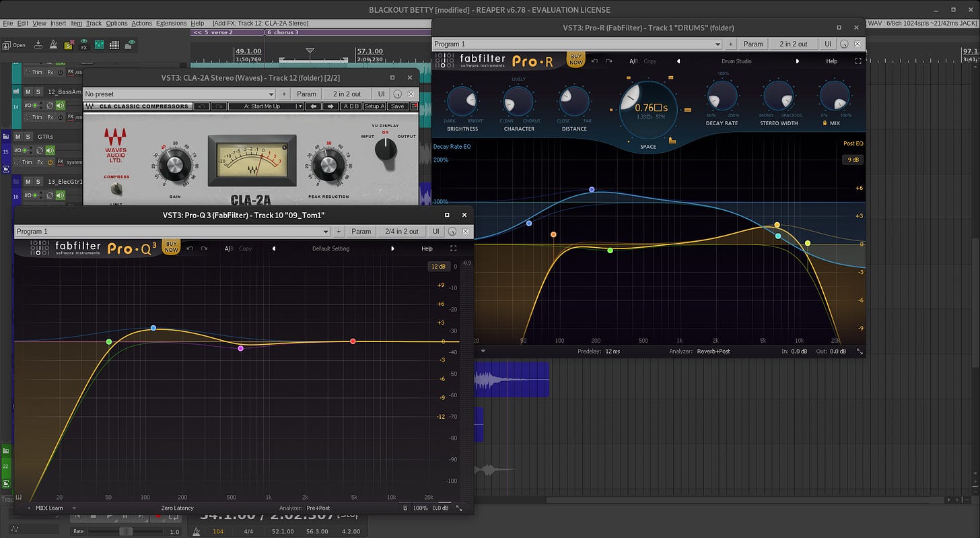Click Param button in the CLA-2A window

(306, 94)
